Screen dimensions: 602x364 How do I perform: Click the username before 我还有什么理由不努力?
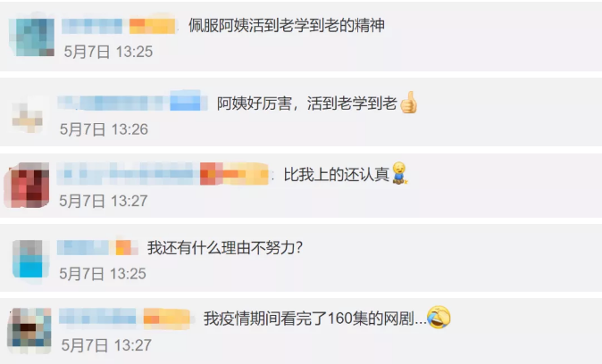click(84, 248)
